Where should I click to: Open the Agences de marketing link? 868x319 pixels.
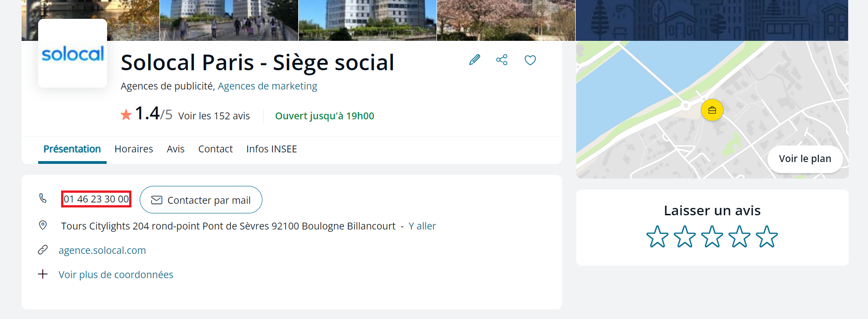click(x=267, y=86)
